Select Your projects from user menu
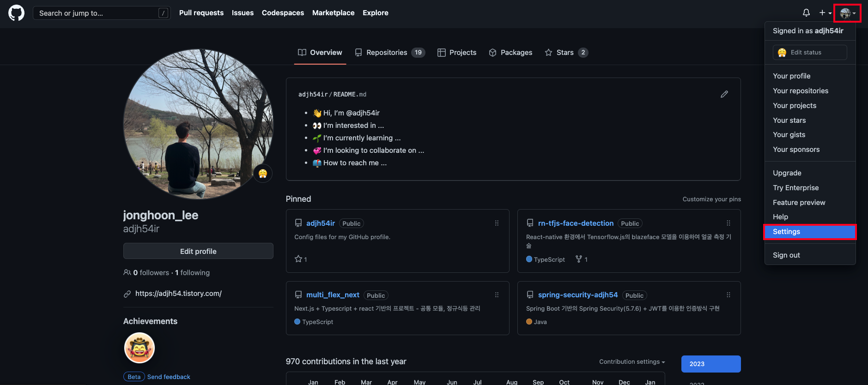The image size is (868, 385). click(x=810, y=106)
